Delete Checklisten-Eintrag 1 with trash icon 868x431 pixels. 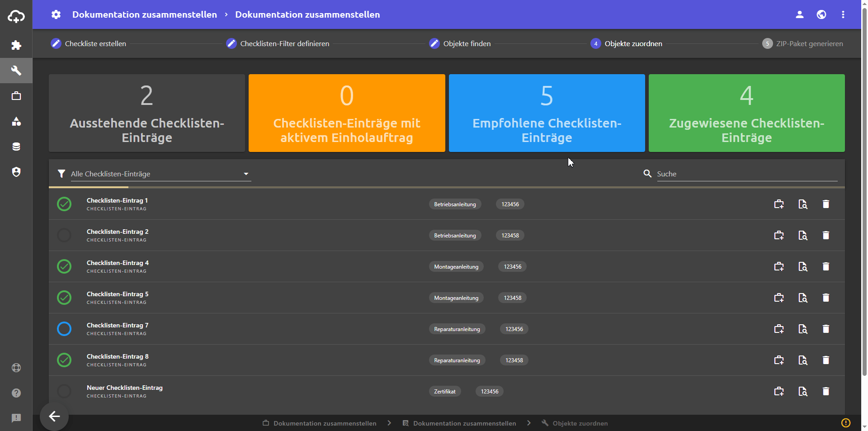tap(826, 204)
